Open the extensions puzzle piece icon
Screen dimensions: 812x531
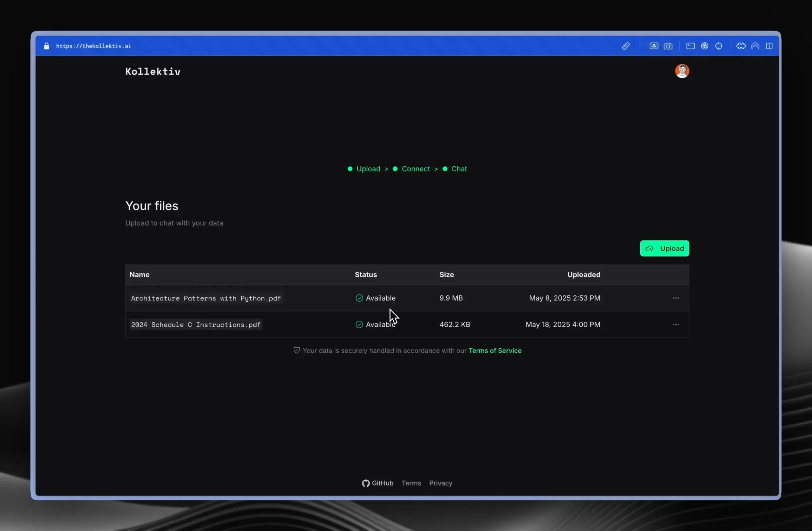tap(741, 46)
